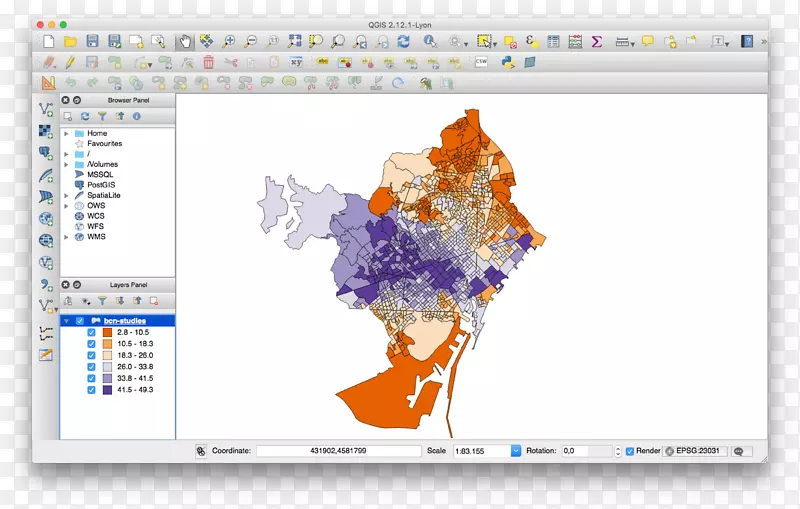This screenshot has height=509, width=800.
Task: Open the field calculator statistics sigma icon
Action: tap(597, 42)
